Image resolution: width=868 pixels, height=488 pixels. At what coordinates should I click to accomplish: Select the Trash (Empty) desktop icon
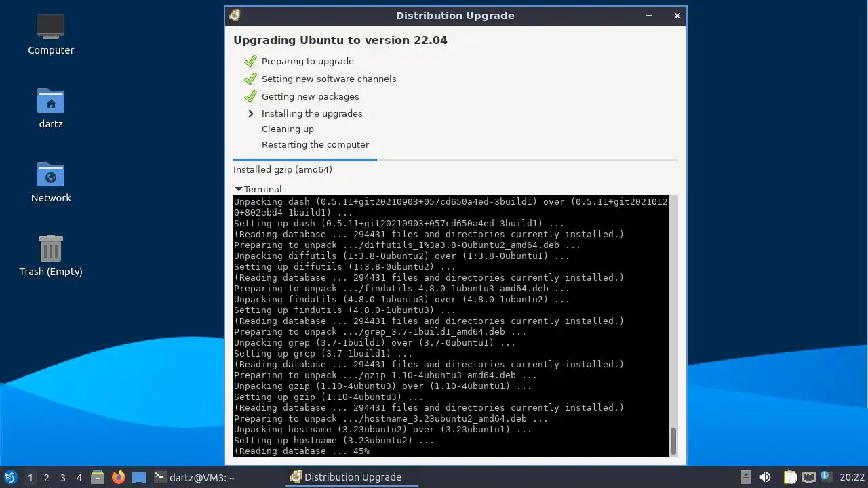pos(51,256)
